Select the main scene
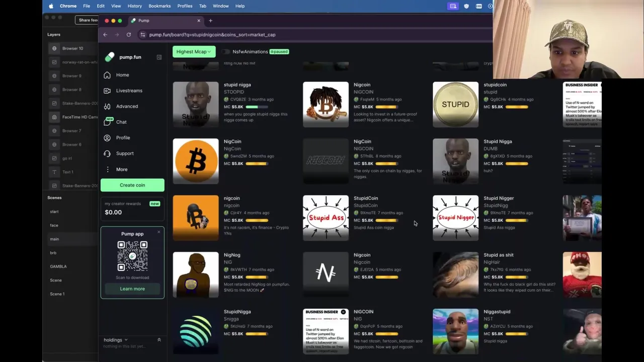This screenshot has height=362, width=644. coord(54,239)
